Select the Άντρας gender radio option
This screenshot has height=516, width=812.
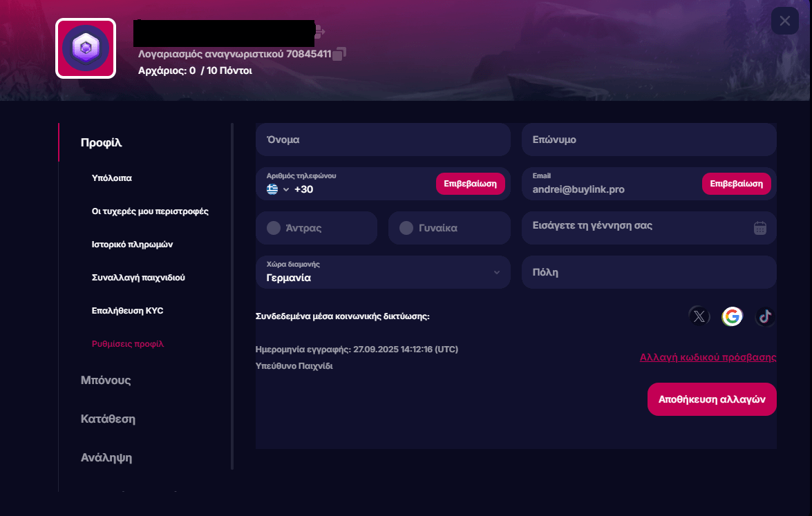[x=274, y=228]
